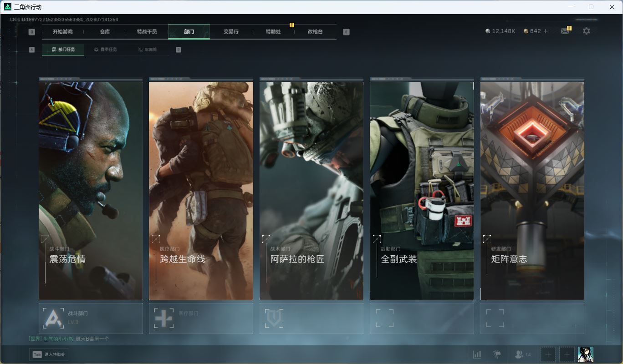Viewport: 623px width, 364px height.
Task: Click the Tab 进入特勤处 button
Action: point(49,354)
